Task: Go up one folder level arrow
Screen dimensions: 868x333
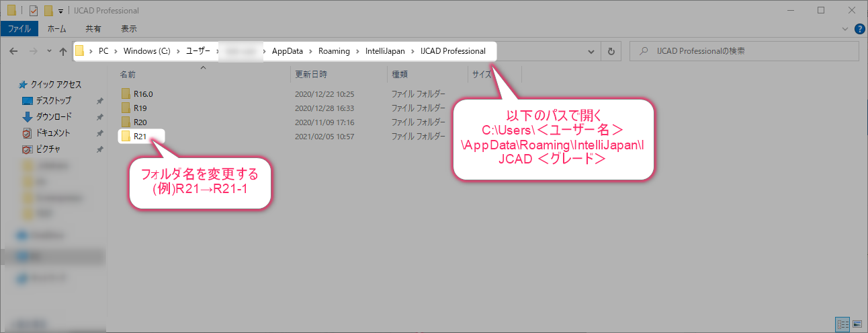Action: (x=62, y=51)
